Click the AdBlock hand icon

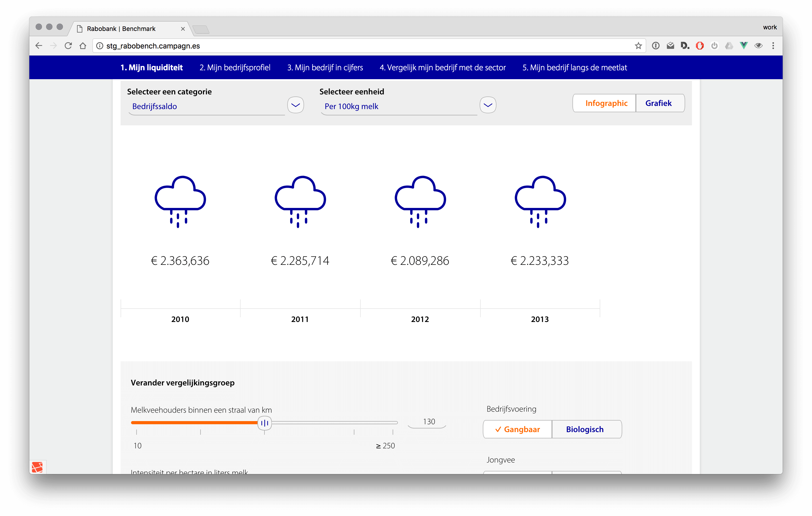[700, 46]
